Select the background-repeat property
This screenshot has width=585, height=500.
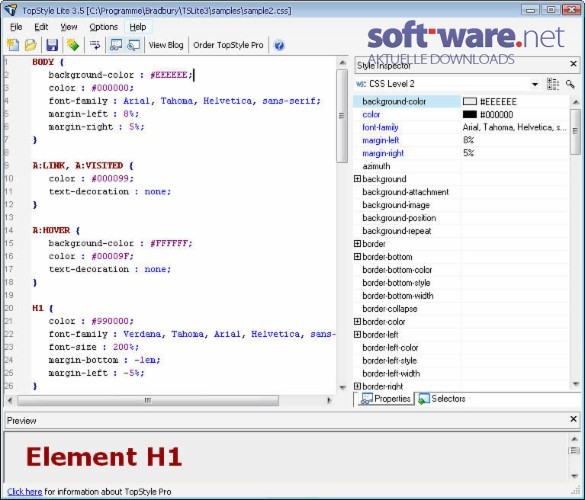coord(397,231)
